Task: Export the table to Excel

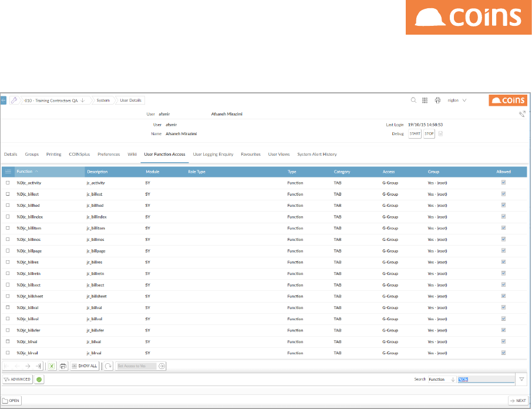Action: pyautogui.click(x=52, y=366)
